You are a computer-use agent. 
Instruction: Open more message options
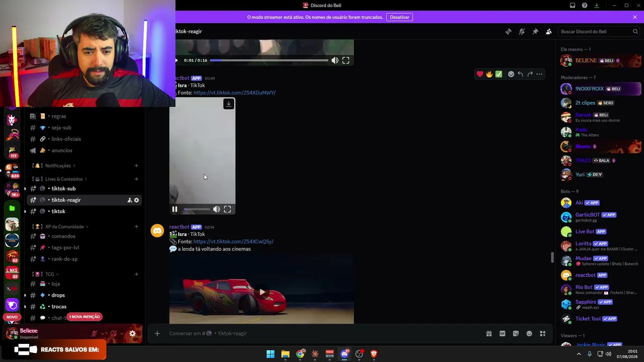(x=539, y=74)
